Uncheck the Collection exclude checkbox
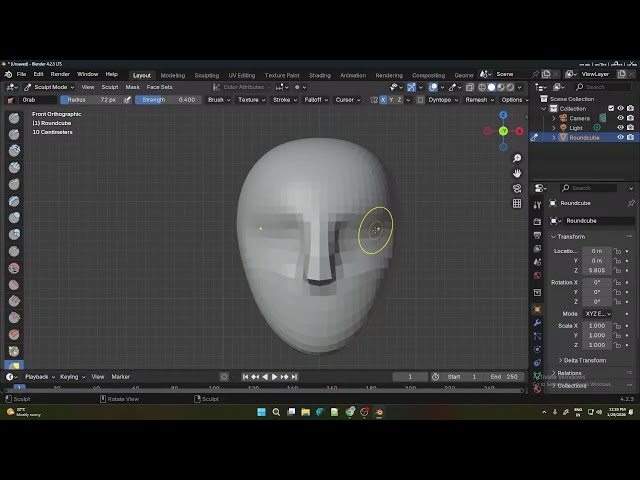The image size is (640, 480). click(x=611, y=109)
